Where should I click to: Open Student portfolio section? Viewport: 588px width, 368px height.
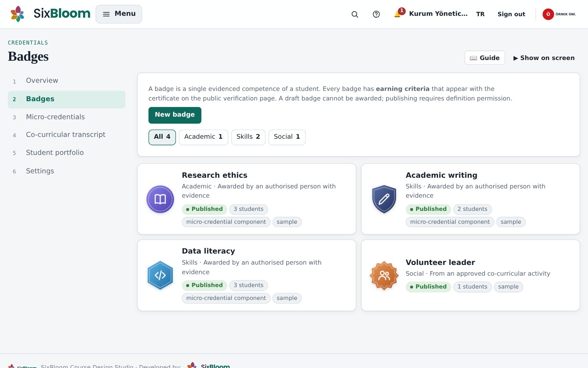67,153
